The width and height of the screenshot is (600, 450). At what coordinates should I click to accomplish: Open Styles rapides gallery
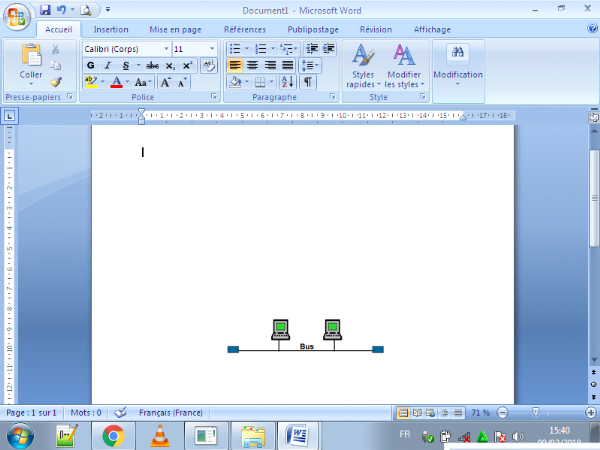[x=363, y=65]
